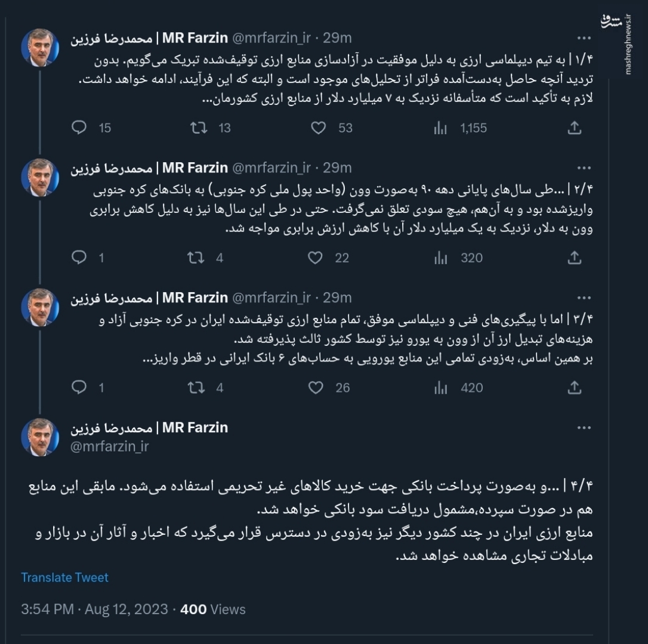Reply to the 3/4 tweet
Viewport: 648px width, 644px height.
[x=78, y=388]
